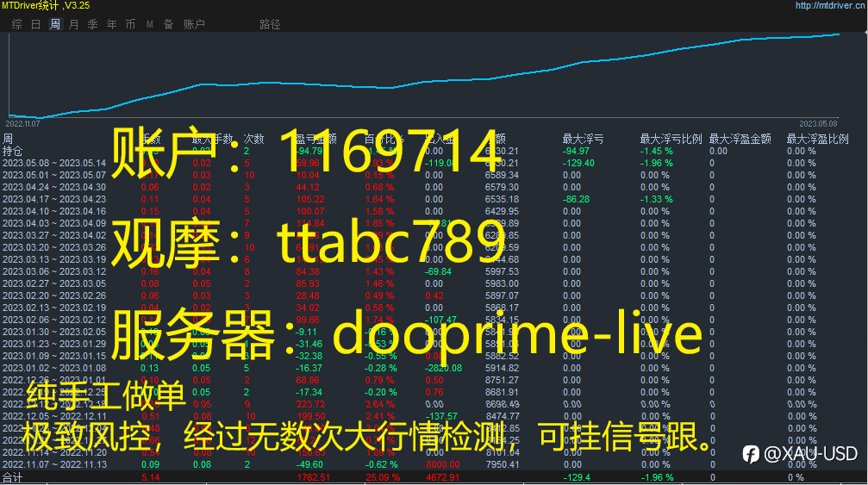
Task: Click the balance value 6579.30
Action: click(x=502, y=188)
